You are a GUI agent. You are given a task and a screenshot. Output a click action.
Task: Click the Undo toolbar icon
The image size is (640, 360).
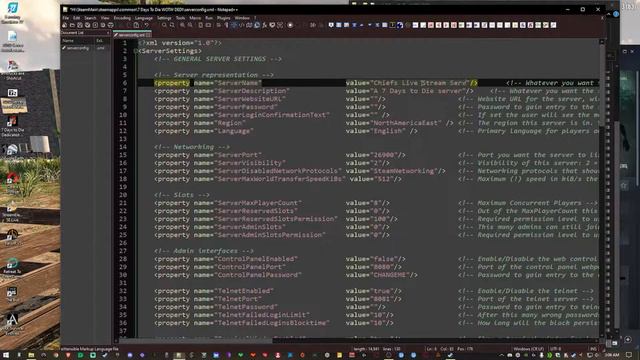click(146, 25)
